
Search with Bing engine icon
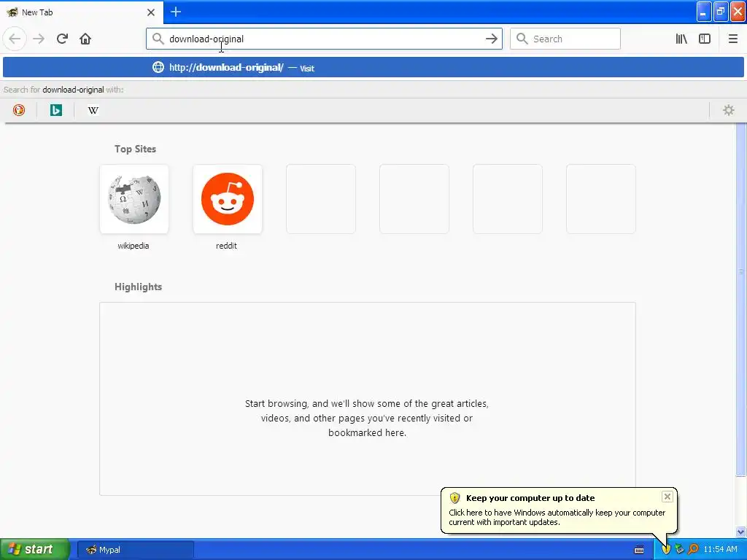(x=56, y=110)
